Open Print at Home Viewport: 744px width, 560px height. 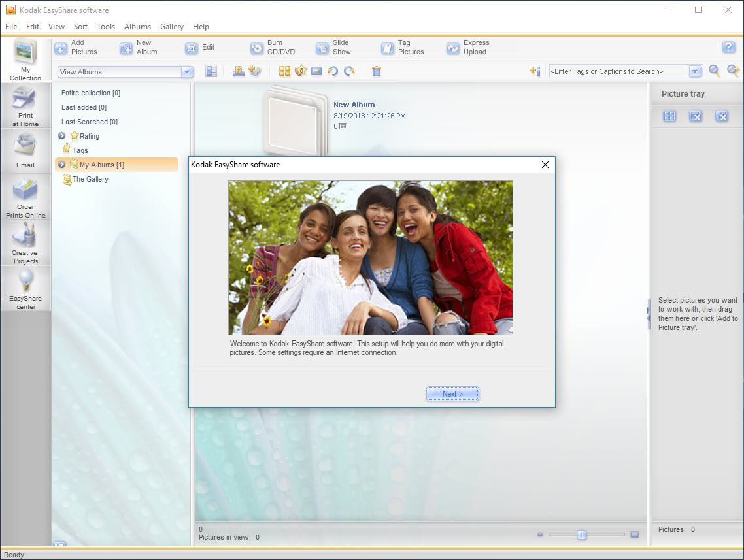click(25, 107)
